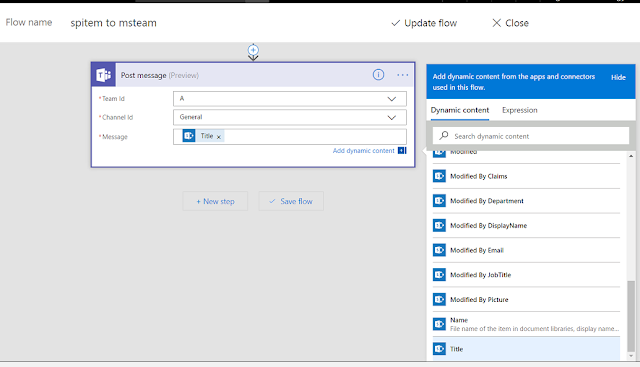This screenshot has height=367, width=640.
Task: Click the Microsoft Teams icon on Post message card
Action: 104,75
